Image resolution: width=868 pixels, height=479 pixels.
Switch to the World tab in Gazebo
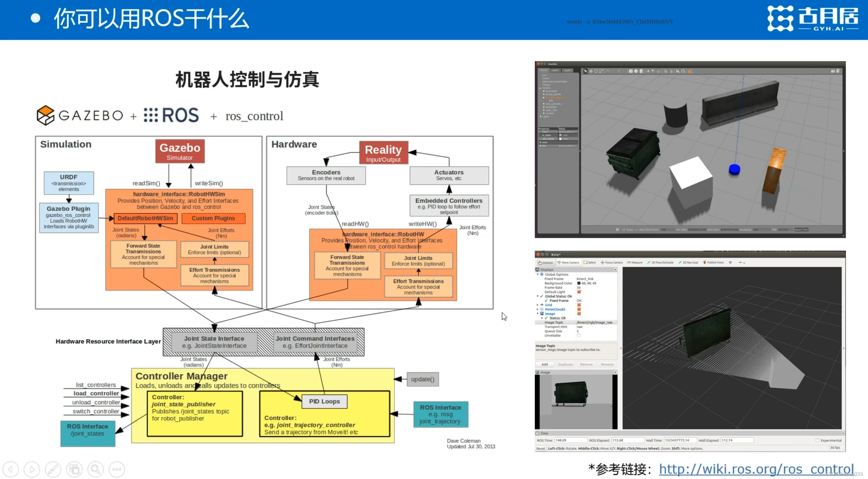(544, 71)
